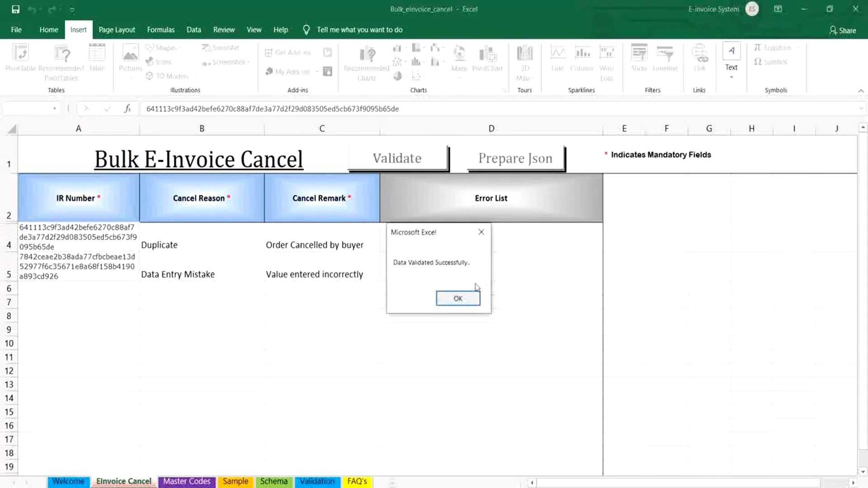Open the Help tab
The image size is (868, 488).
pos(280,30)
